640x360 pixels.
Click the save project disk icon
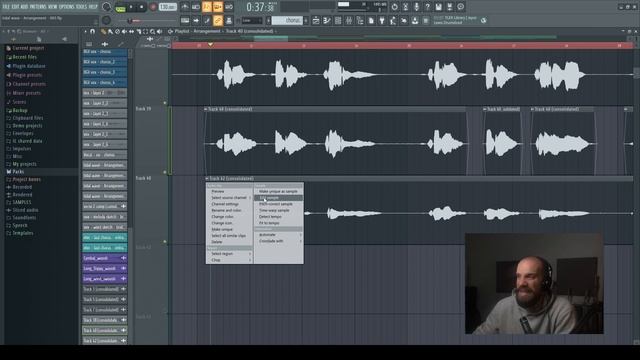(438, 7)
